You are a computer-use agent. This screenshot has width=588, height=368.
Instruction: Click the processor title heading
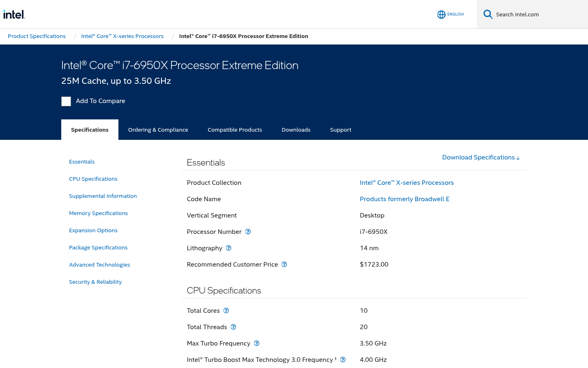[x=180, y=65]
